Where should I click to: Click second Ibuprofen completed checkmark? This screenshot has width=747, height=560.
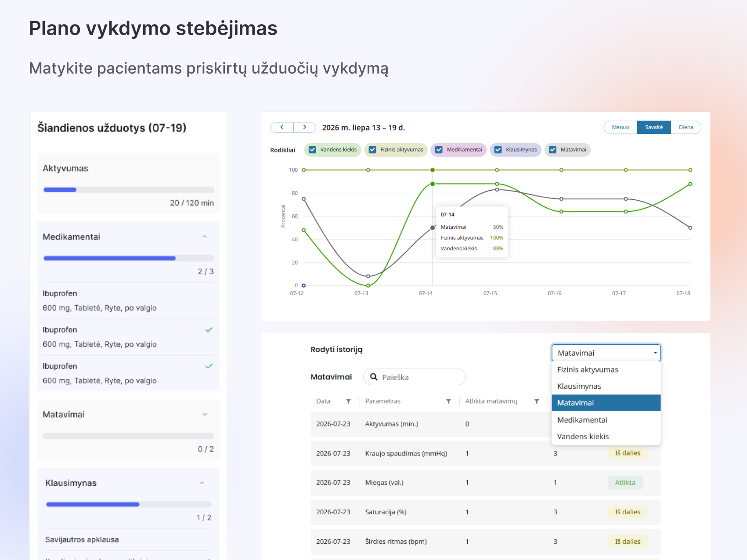[x=209, y=329]
